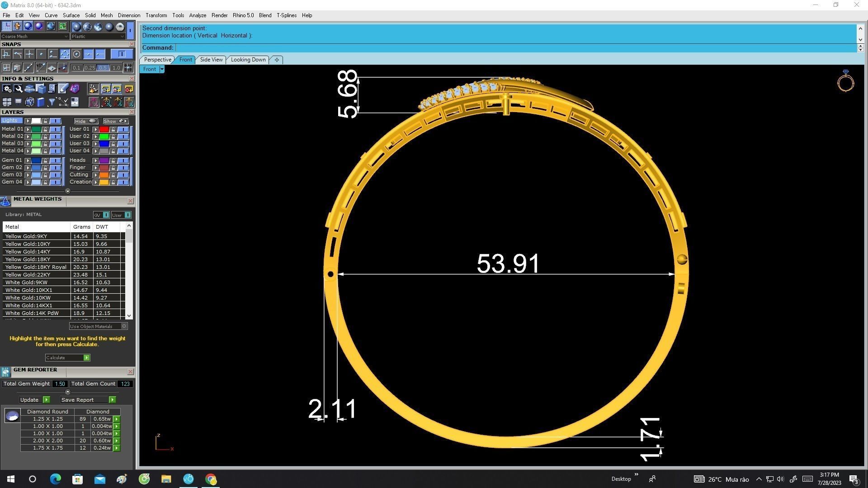Switch to the Perspective viewport tab
Viewport: 868px width, 488px height.
(x=157, y=60)
